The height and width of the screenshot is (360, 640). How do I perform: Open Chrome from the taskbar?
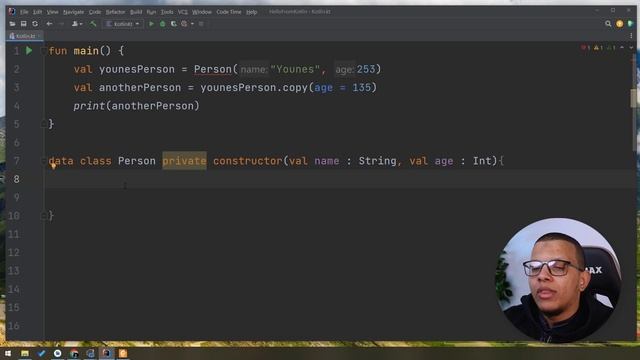click(74, 353)
